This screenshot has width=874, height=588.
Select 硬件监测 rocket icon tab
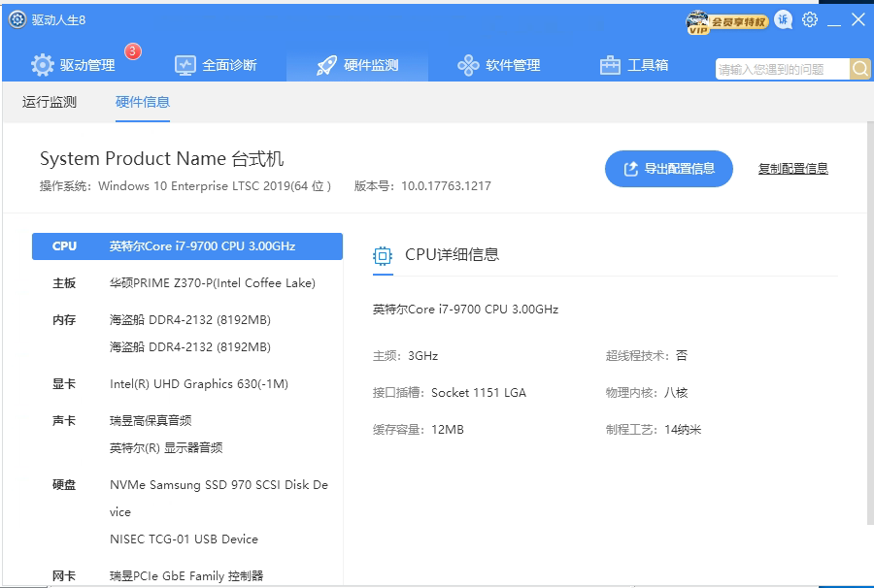[x=357, y=65]
